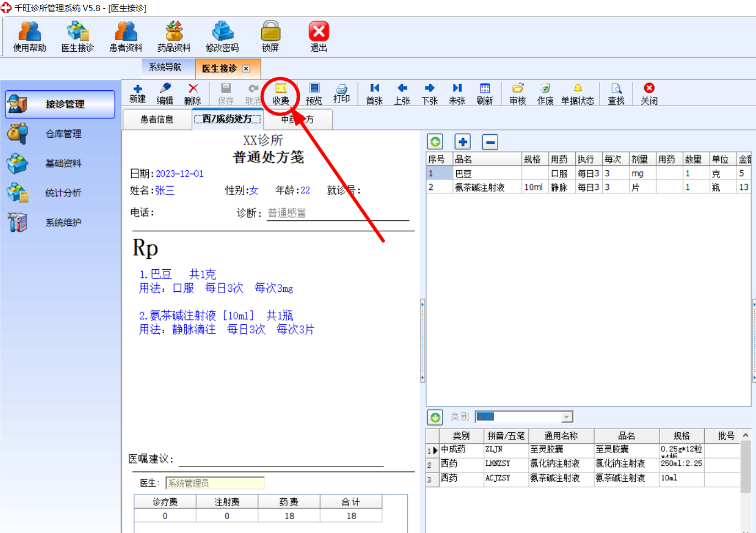
Task: Click the 诊断 diagnosis field
Action: [x=338, y=213]
